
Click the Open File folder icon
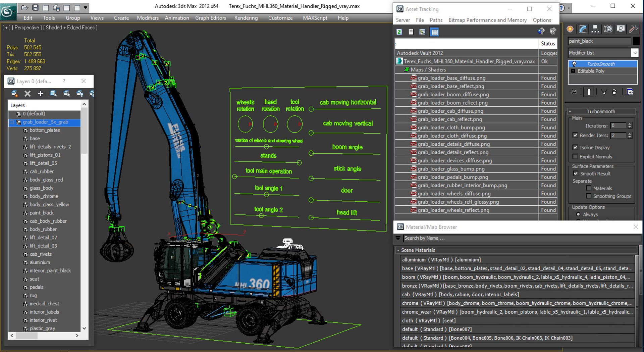coord(24,7)
